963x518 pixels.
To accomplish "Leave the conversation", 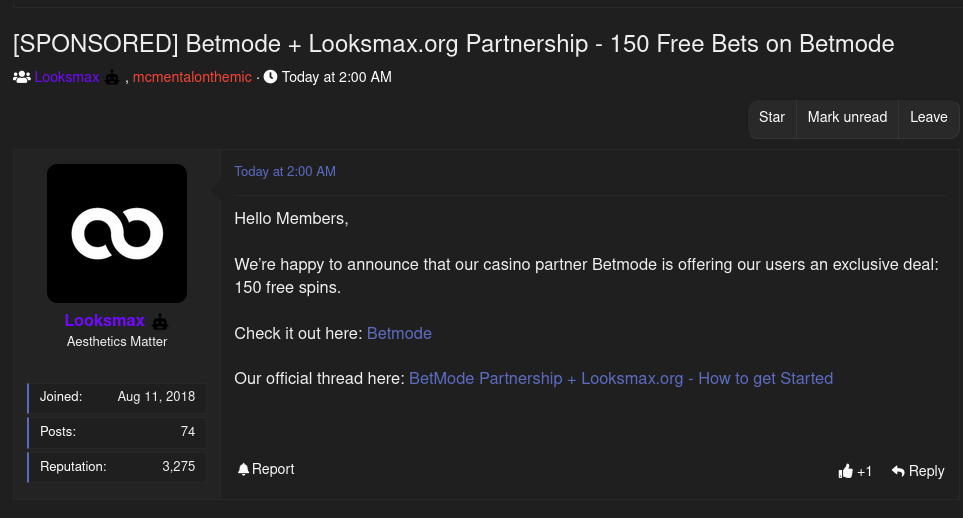I will (928, 117).
